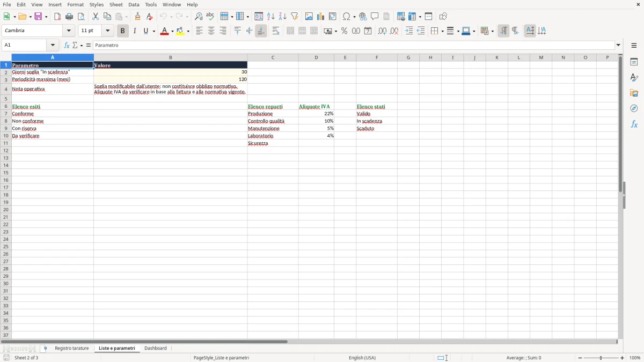Open the Sheet menu
The image size is (644, 362).
pyautogui.click(x=116, y=4)
